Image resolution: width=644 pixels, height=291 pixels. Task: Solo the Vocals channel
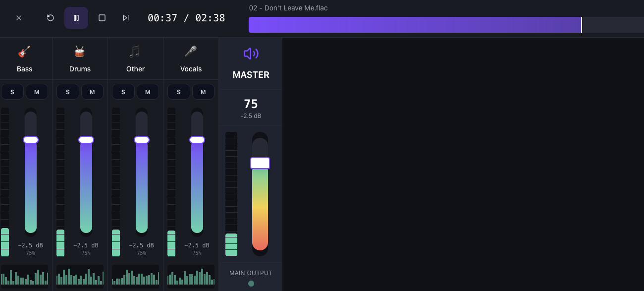179,92
